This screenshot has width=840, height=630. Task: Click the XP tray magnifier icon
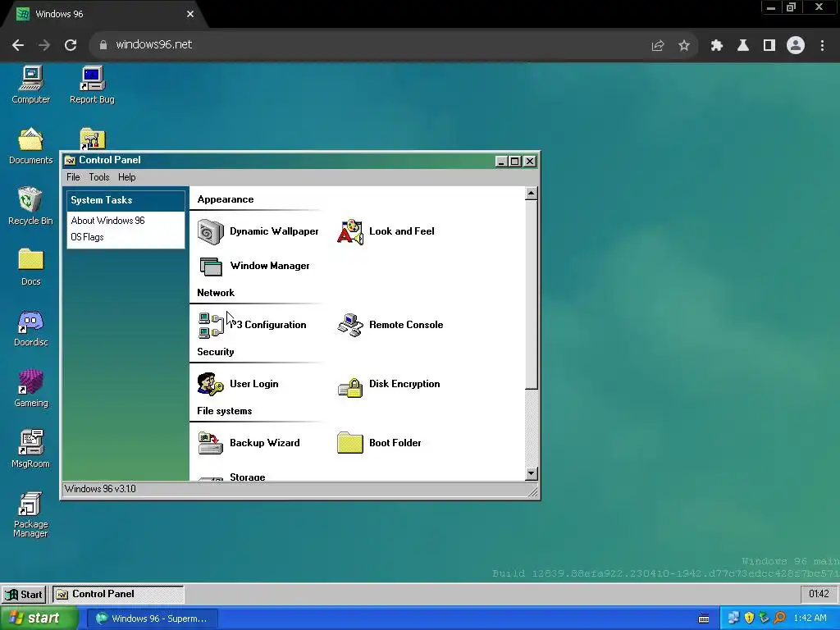779,619
